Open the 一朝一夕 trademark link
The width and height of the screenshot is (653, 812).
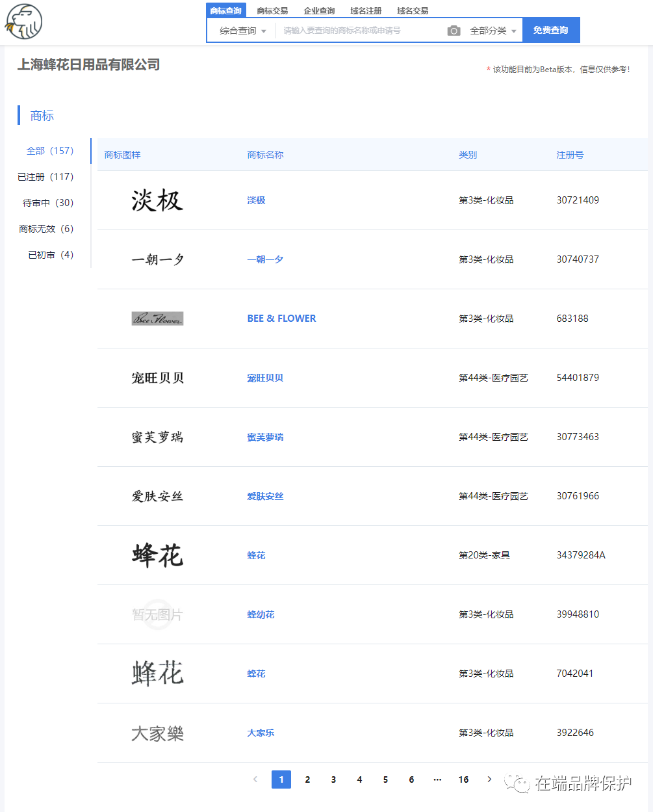265,259
